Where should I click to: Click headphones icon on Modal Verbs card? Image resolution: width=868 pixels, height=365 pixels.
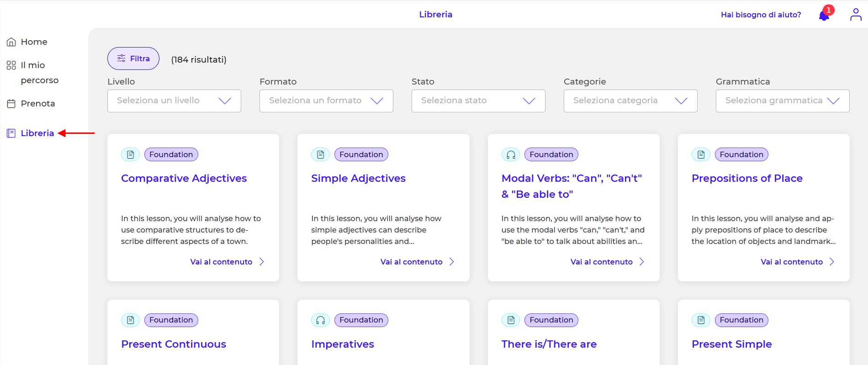511,155
